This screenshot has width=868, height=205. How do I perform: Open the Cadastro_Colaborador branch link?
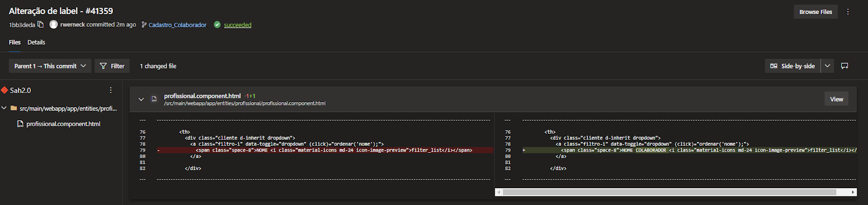pyautogui.click(x=177, y=25)
